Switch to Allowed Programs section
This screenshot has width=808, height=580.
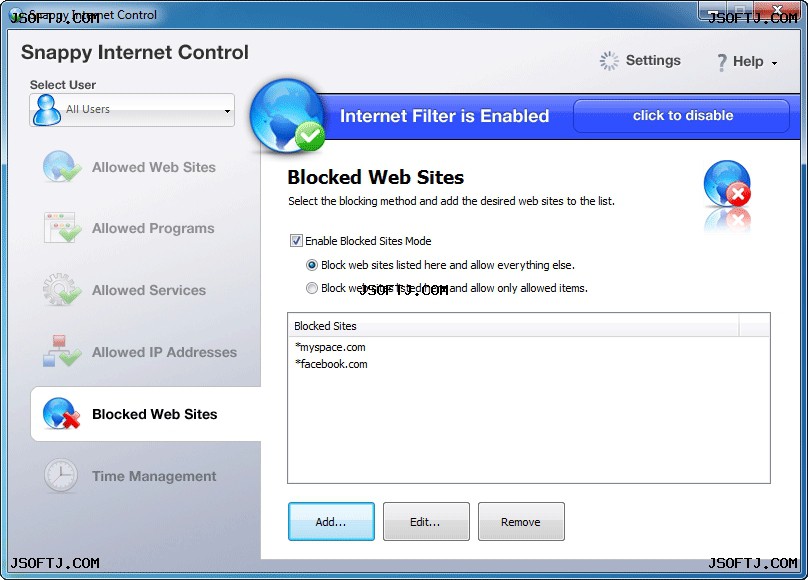[x=153, y=228]
